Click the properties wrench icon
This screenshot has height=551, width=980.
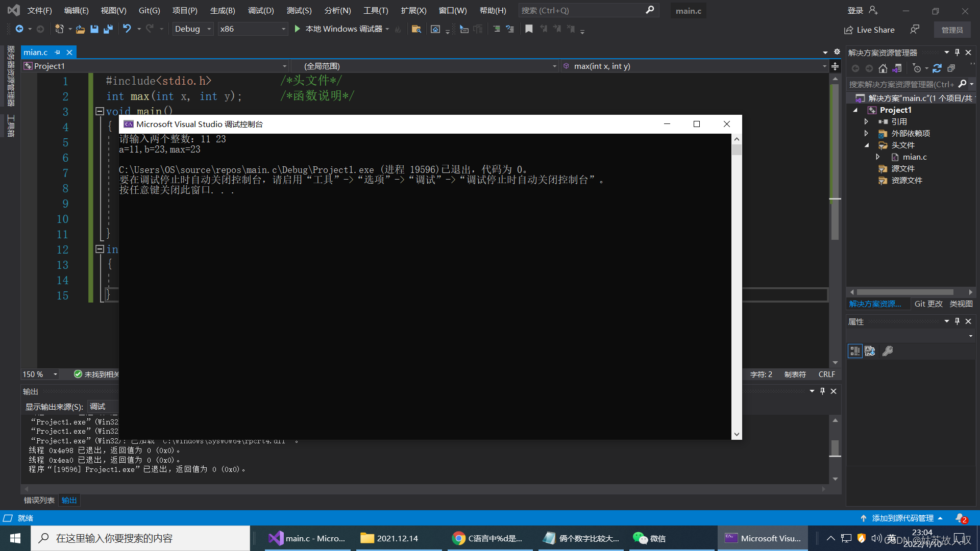click(x=888, y=351)
